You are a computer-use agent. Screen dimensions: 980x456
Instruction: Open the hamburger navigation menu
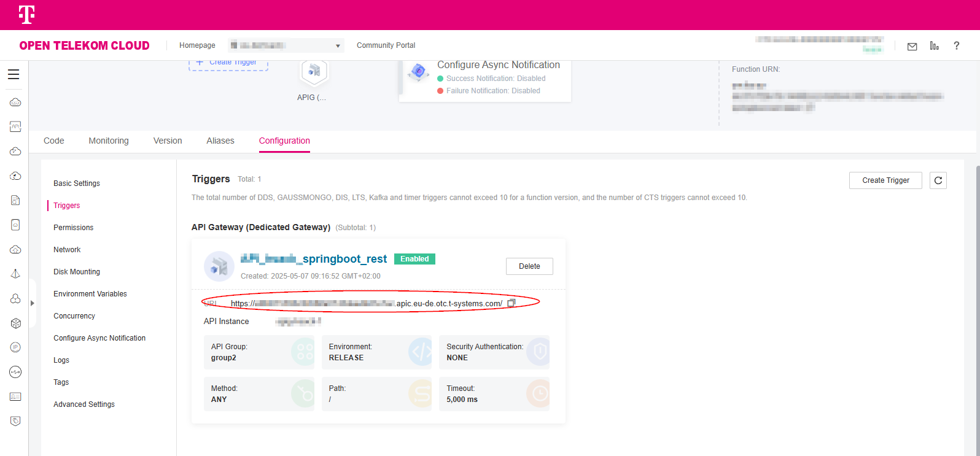coord(14,74)
